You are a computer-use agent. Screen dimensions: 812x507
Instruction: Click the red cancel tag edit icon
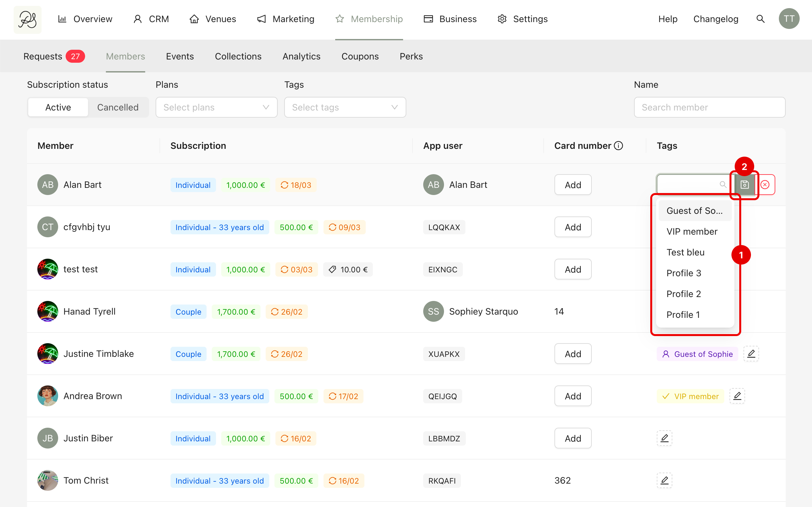[x=765, y=185]
